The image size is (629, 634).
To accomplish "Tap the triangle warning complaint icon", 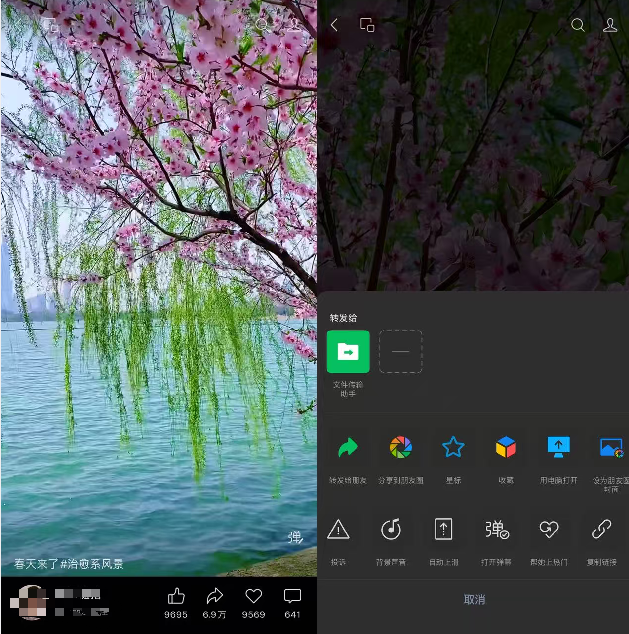I will click(339, 530).
